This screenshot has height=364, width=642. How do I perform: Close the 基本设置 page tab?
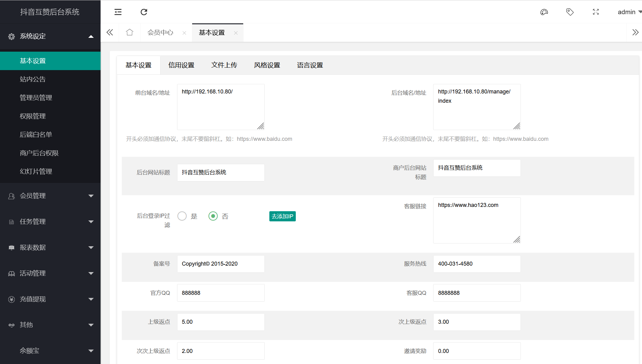[x=236, y=33]
